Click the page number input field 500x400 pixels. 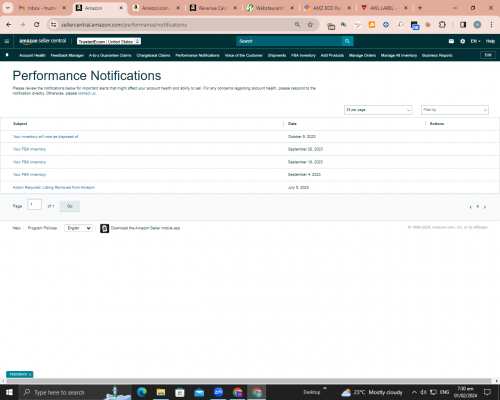[34, 204]
